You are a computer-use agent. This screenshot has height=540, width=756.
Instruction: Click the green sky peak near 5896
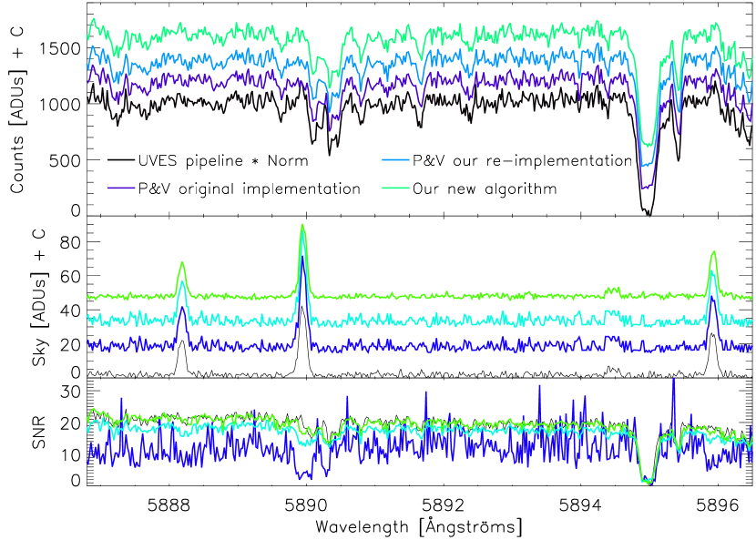(x=713, y=252)
